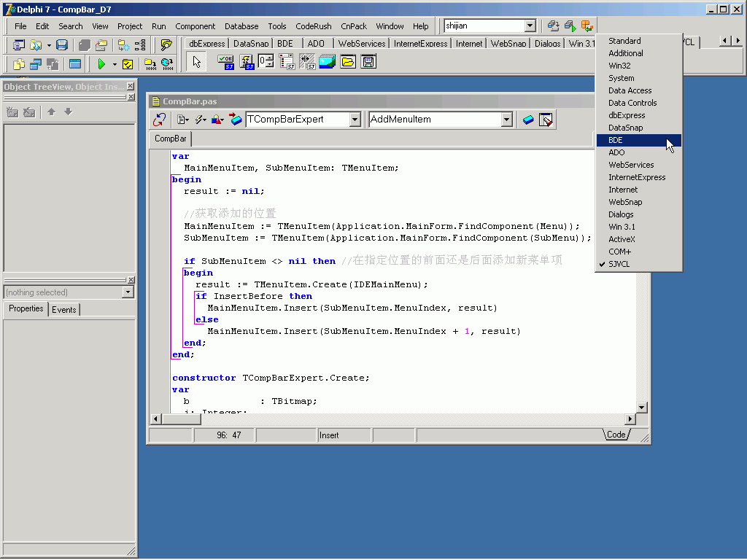Click the open folder palette component icon
This screenshot has height=560, width=747.
point(348,62)
